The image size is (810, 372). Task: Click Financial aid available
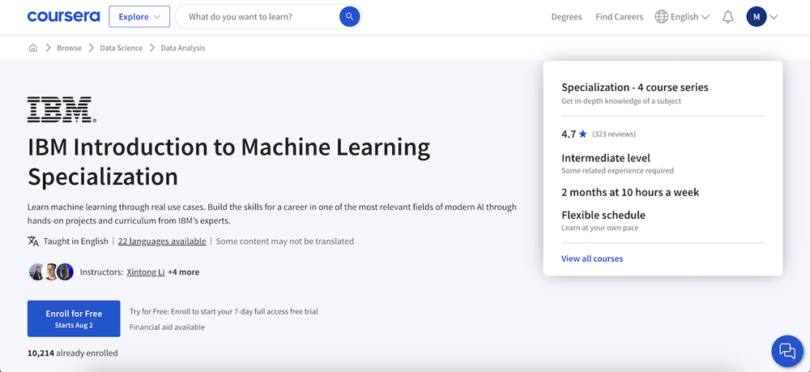click(167, 327)
